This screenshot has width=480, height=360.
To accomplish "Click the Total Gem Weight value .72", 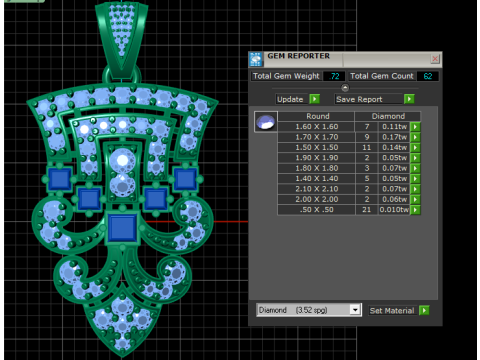I will pos(334,76).
